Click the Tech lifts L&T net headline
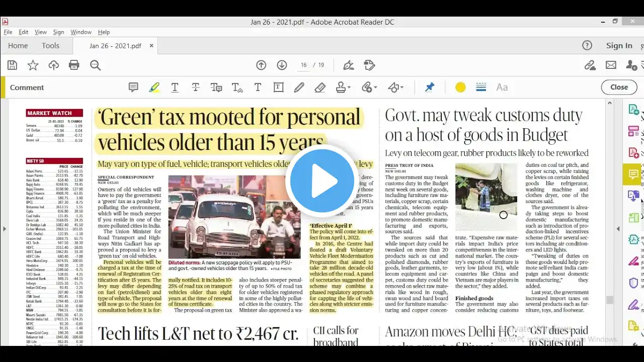The image size is (644, 362). pyautogui.click(x=198, y=334)
